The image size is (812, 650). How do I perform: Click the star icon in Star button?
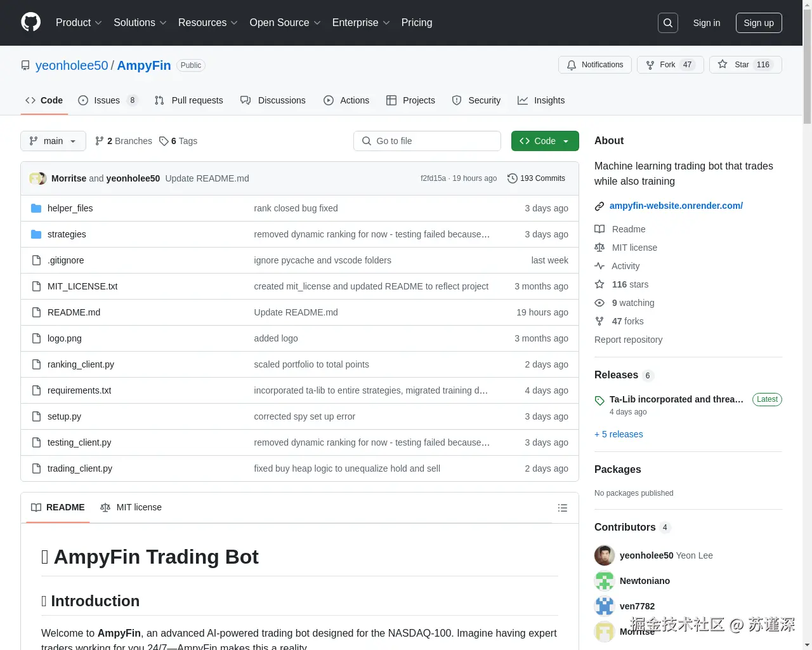[723, 65]
